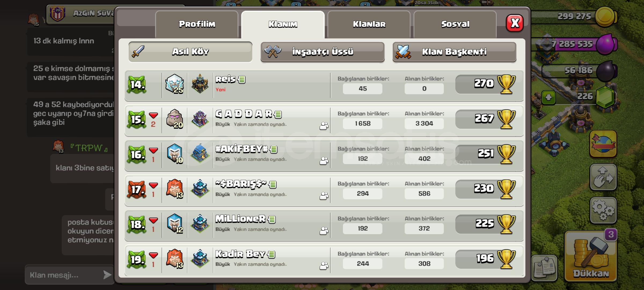Viewport: 644px width, 290px height.
Task: Close the clan window with X
Action: 514,23
